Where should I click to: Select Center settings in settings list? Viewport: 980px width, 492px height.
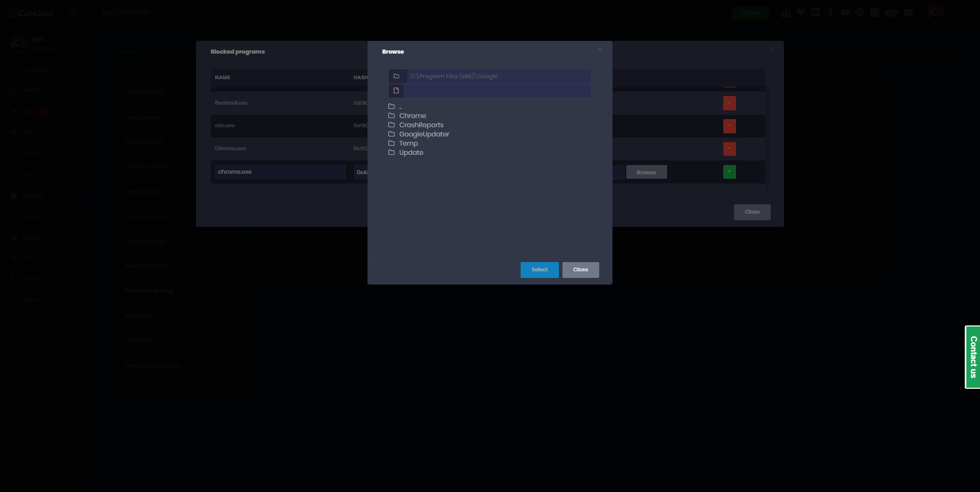pos(145,92)
